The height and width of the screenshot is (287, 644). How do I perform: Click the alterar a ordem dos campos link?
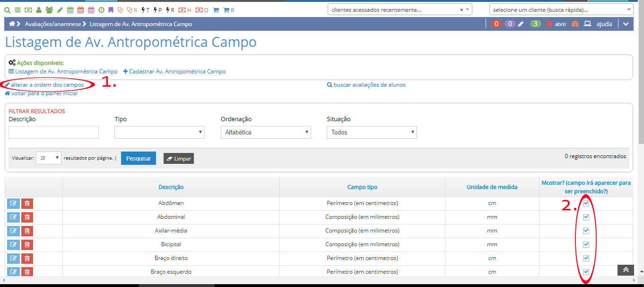tap(47, 85)
